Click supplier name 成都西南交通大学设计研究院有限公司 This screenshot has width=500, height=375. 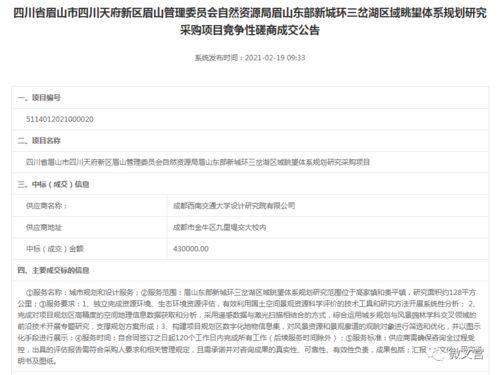tap(234, 206)
